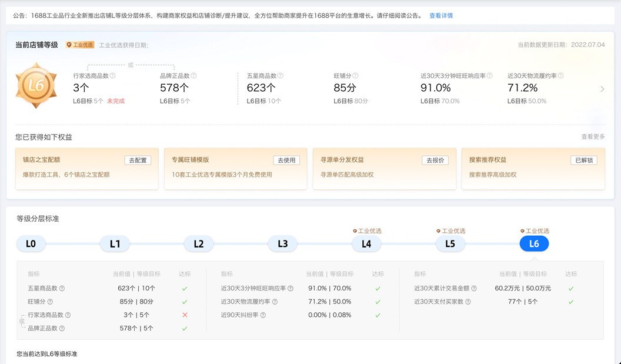Click the gold L6 level medal badge
621x364 pixels.
(x=36, y=85)
